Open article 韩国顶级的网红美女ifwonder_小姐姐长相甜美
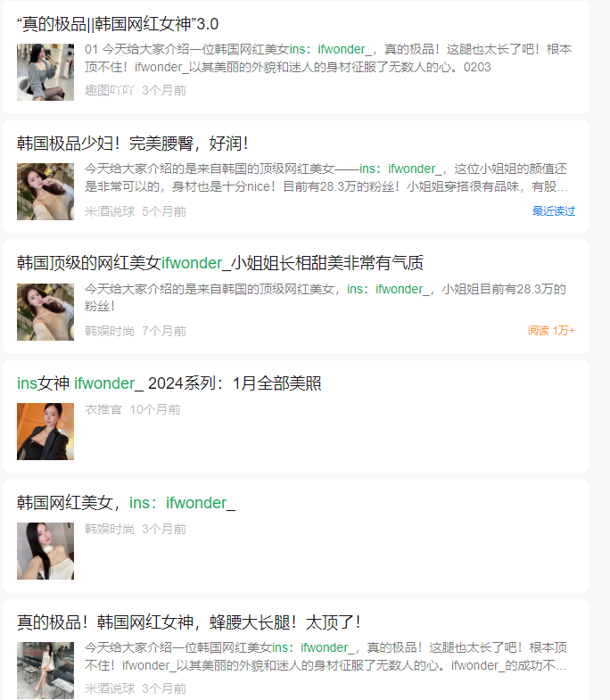This screenshot has height=700, width=610. click(220, 263)
